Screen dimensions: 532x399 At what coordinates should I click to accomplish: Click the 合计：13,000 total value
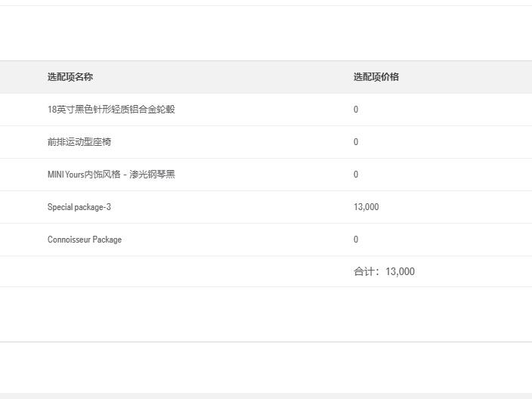(x=384, y=271)
